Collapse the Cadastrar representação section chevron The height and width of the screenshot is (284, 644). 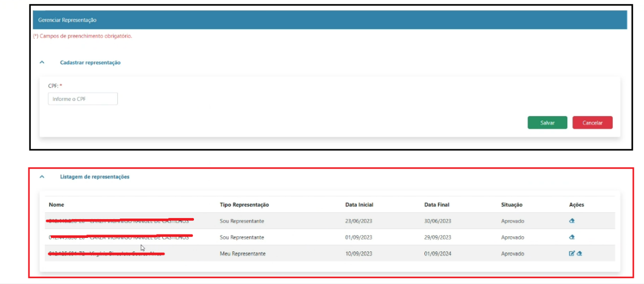(42, 63)
